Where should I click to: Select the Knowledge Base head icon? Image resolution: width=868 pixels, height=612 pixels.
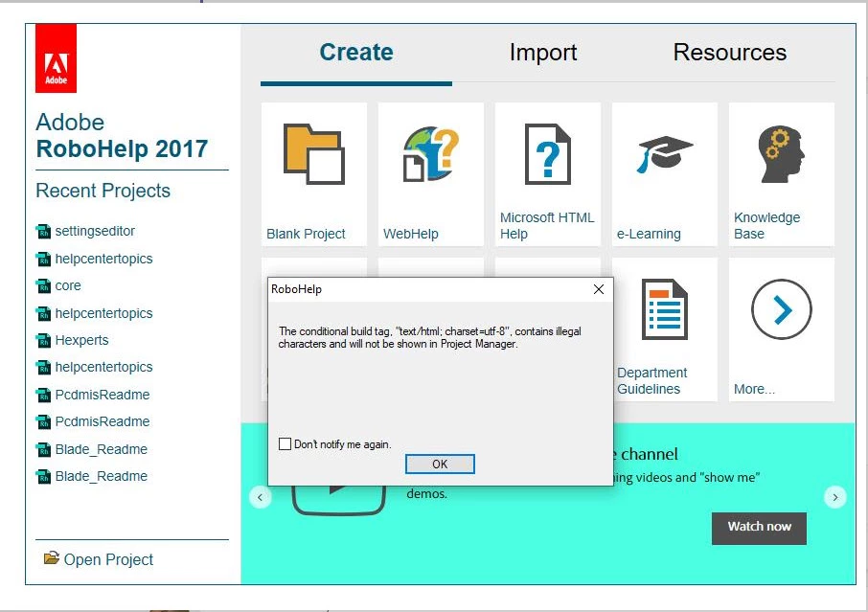coord(781,154)
